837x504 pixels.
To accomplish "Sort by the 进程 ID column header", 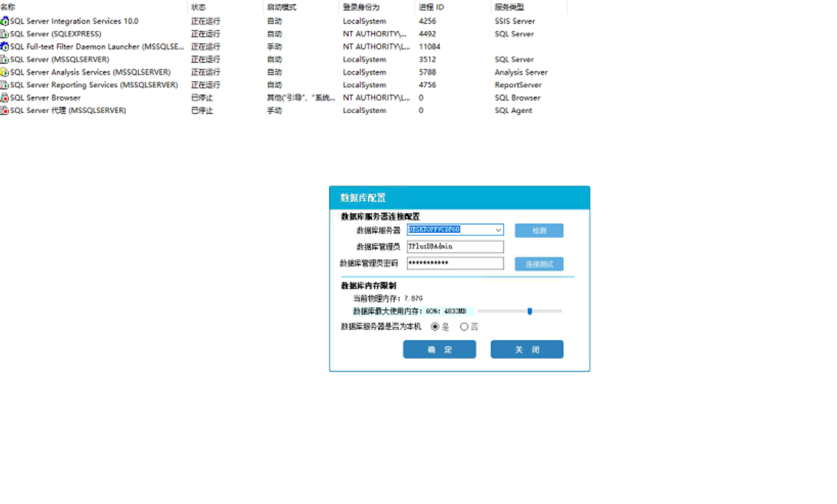I will [431, 7].
